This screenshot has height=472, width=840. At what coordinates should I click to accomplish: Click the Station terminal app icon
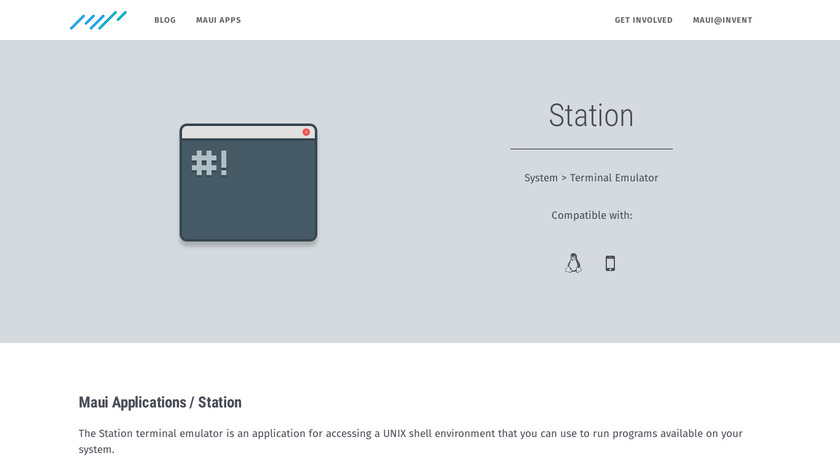(249, 183)
